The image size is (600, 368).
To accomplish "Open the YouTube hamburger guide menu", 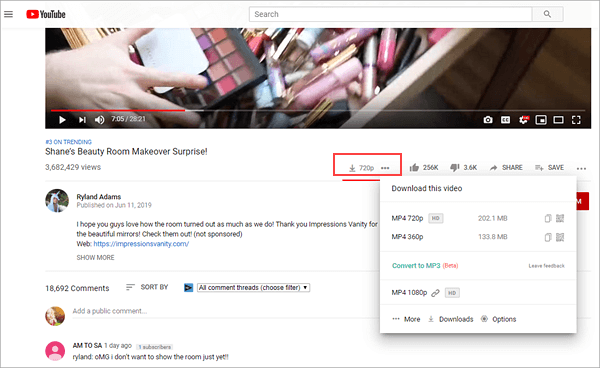I will coord(8,15).
